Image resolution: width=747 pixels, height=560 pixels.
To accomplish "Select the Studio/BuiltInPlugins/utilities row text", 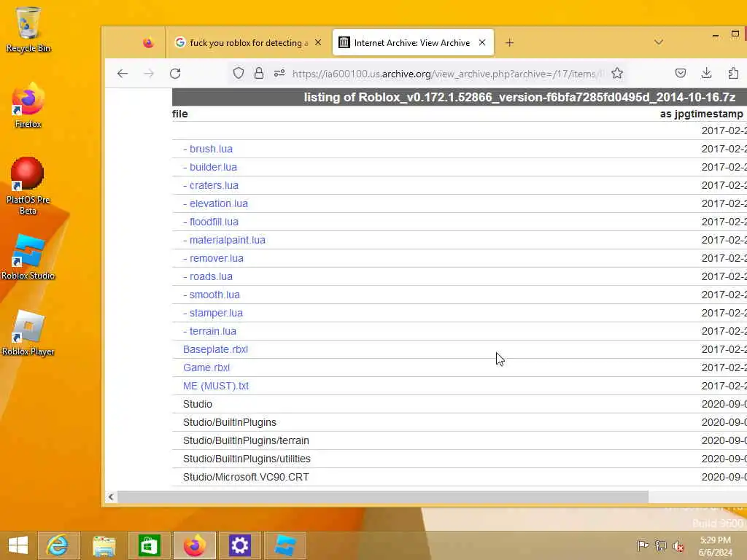I will click(247, 459).
